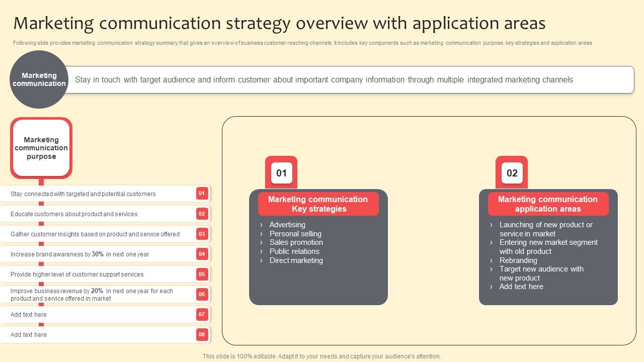Click the red 02 list badge

coord(202,214)
